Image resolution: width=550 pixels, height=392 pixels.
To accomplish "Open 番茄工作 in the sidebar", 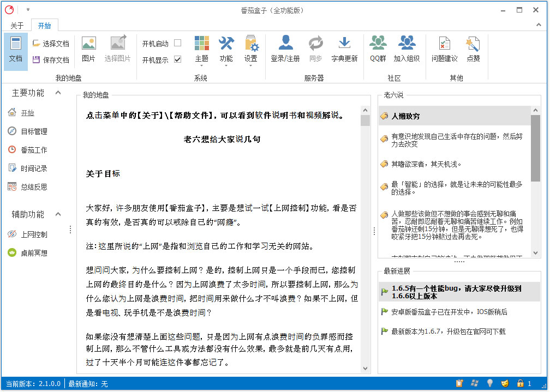I will point(27,150).
